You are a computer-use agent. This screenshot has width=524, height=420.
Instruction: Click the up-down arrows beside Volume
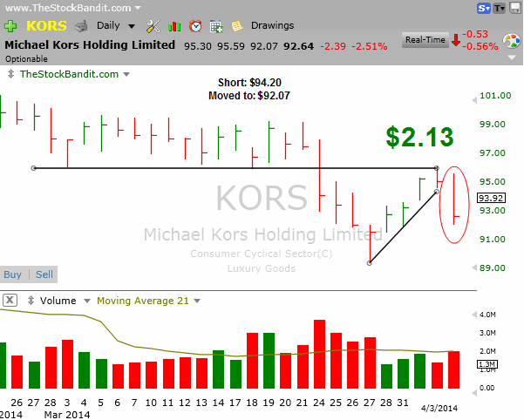pos(31,300)
